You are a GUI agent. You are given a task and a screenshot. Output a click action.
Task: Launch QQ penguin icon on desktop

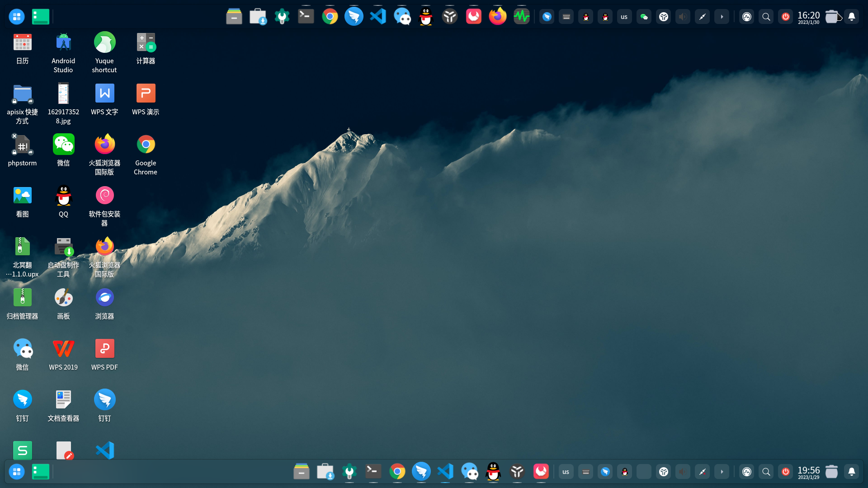click(x=63, y=196)
